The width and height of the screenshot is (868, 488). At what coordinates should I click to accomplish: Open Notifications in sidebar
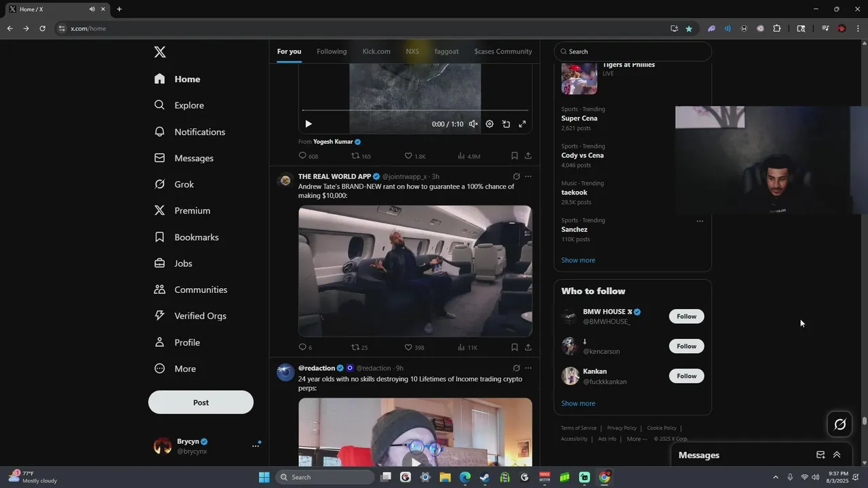pyautogui.click(x=189, y=131)
